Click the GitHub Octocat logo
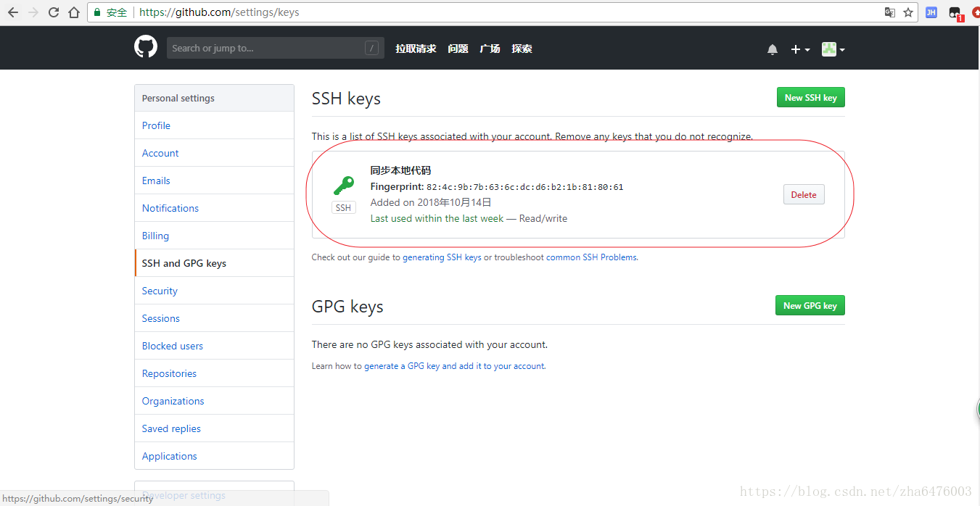The image size is (980, 506). (x=146, y=48)
